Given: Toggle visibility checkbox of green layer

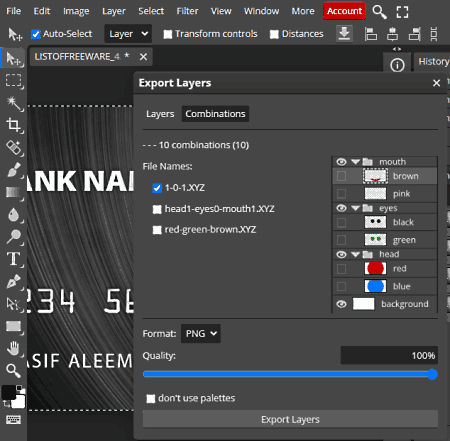Looking at the screenshot, I should (341, 240).
